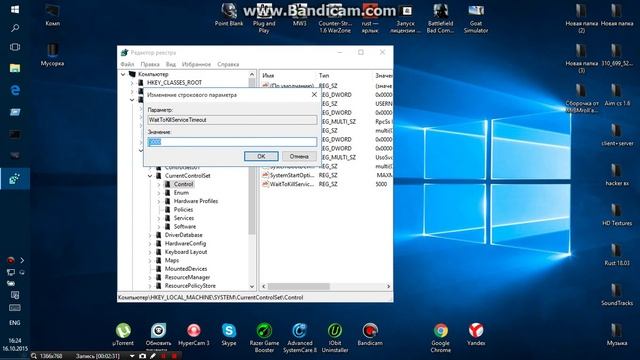Open Advanced SystemCare 8 icon

coord(300,338)
